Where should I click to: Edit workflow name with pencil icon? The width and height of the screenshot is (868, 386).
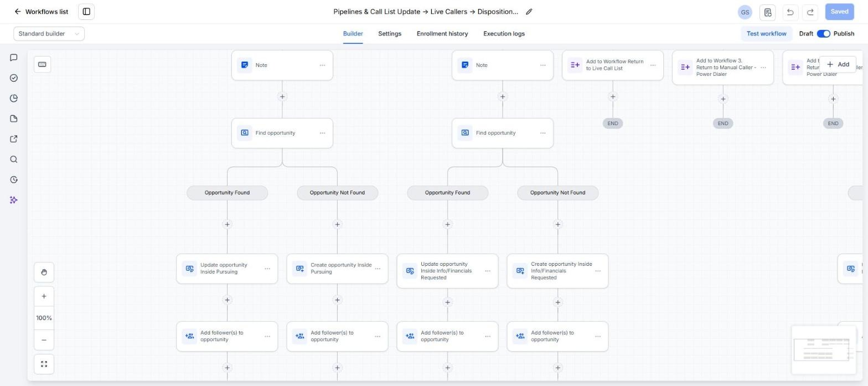pyautogui.click(x=529, y=12)
